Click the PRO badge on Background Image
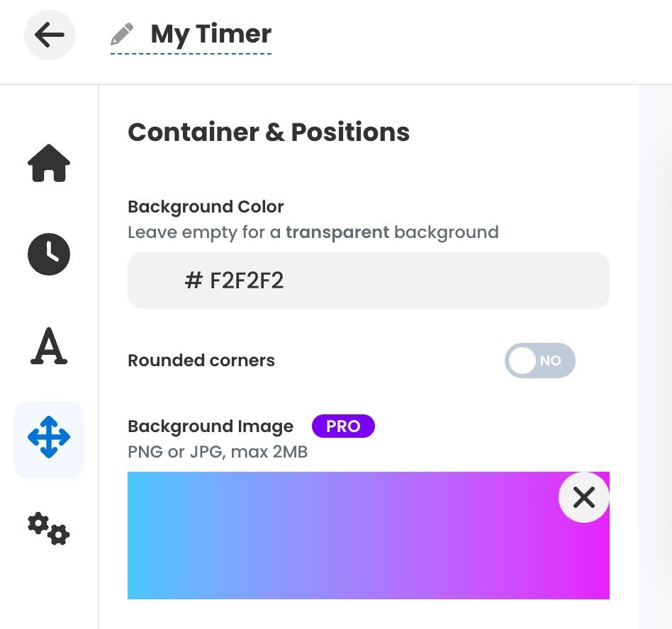The width and height of the screenshot is (672, 629). pyautogui.click(x=343, y=426)
